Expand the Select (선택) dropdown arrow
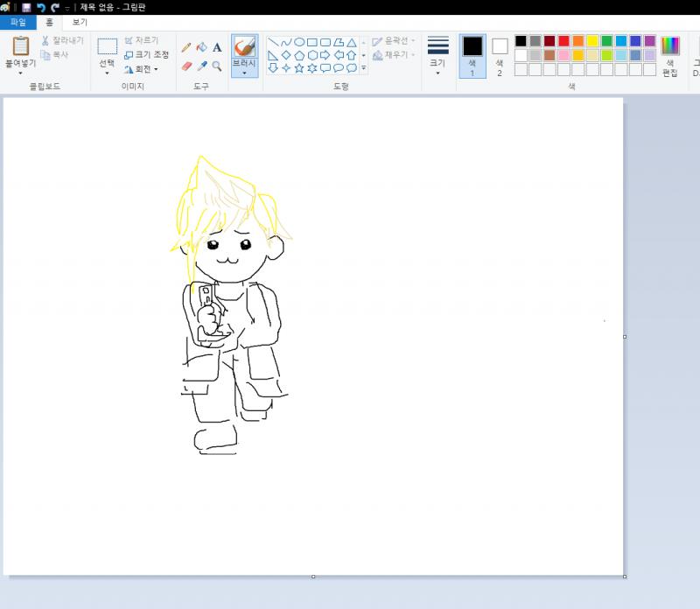The image size is (700, 609). pyautogui.click(x=107, y=73)
